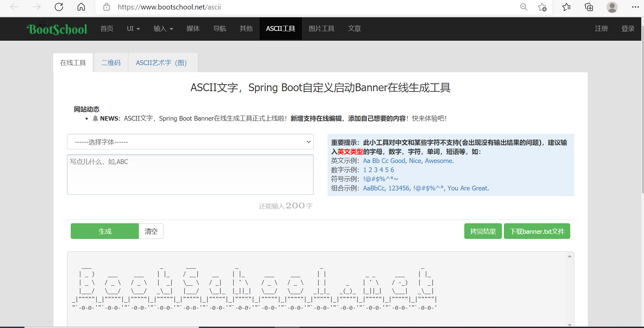Open the Collections icon
Image resolution: width=644 pixels, height=328 pixels.
point(589,7)
